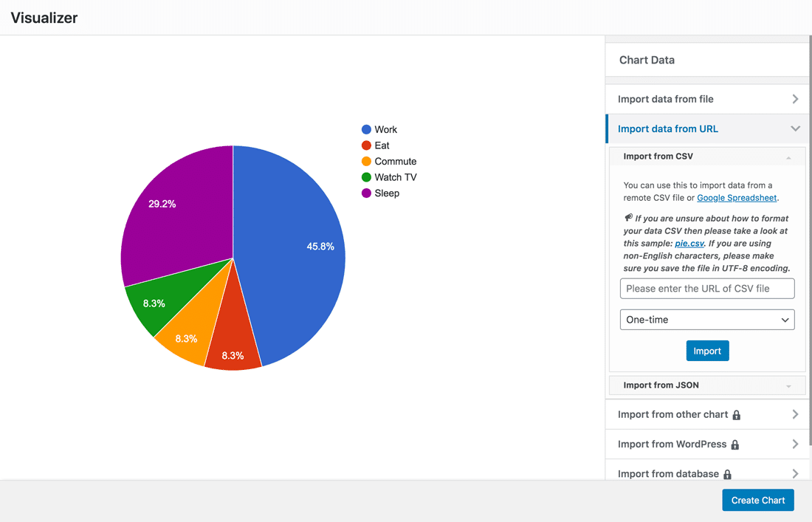Select the Import from JSON heading

[x=661, y=385]
